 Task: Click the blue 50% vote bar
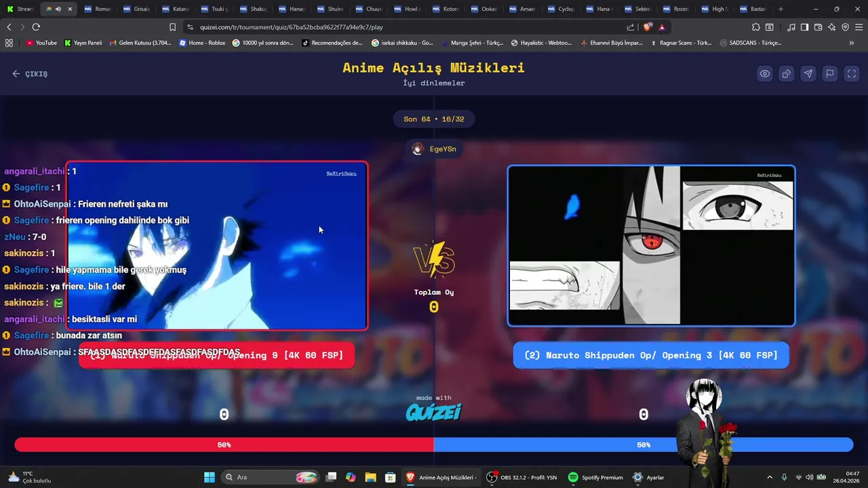644,445
